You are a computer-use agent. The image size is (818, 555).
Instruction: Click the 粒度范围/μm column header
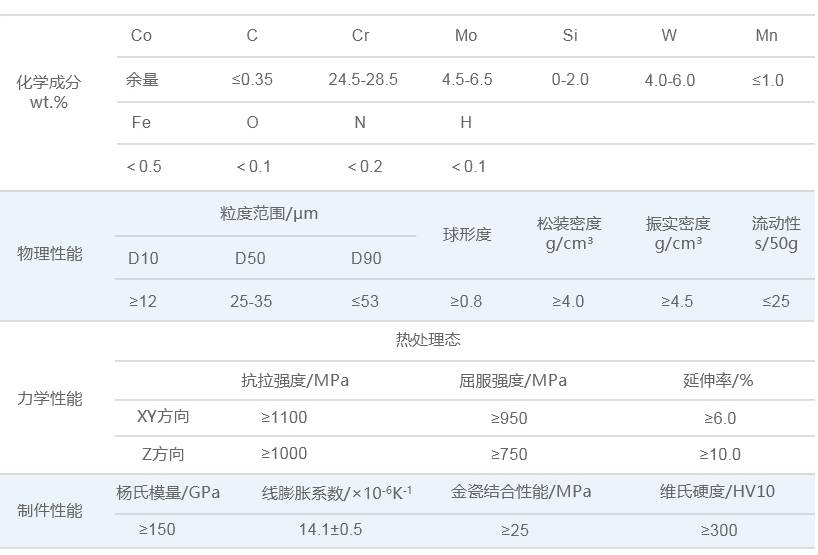[269, 214]
